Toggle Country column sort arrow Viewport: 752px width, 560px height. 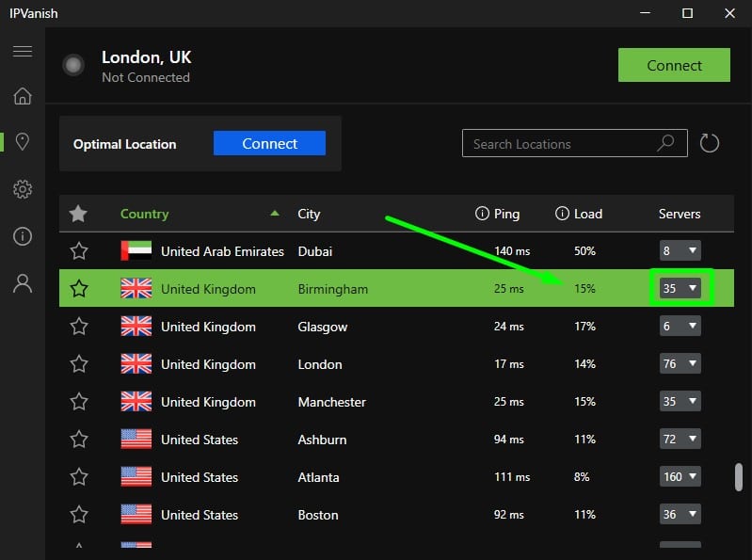pos(275,214)
